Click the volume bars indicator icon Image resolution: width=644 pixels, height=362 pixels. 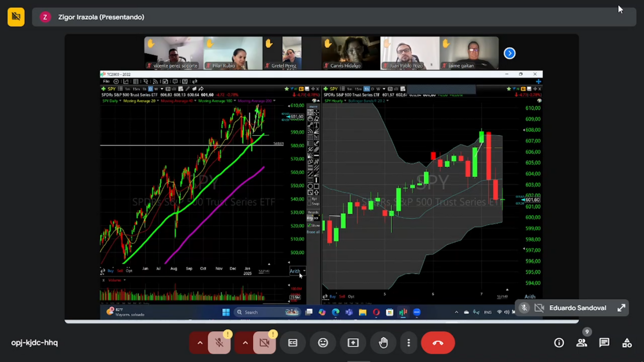(x=173, y=89)
